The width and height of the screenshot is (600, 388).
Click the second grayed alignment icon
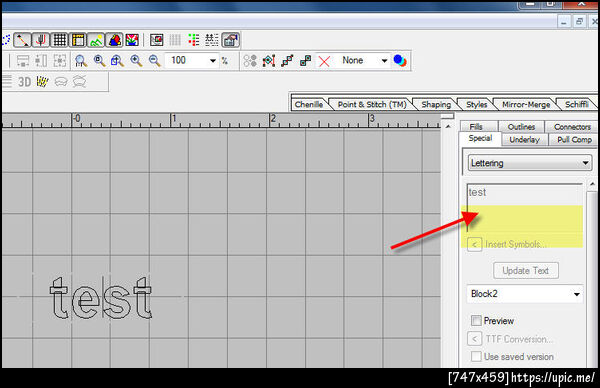(x=41, y=61)
